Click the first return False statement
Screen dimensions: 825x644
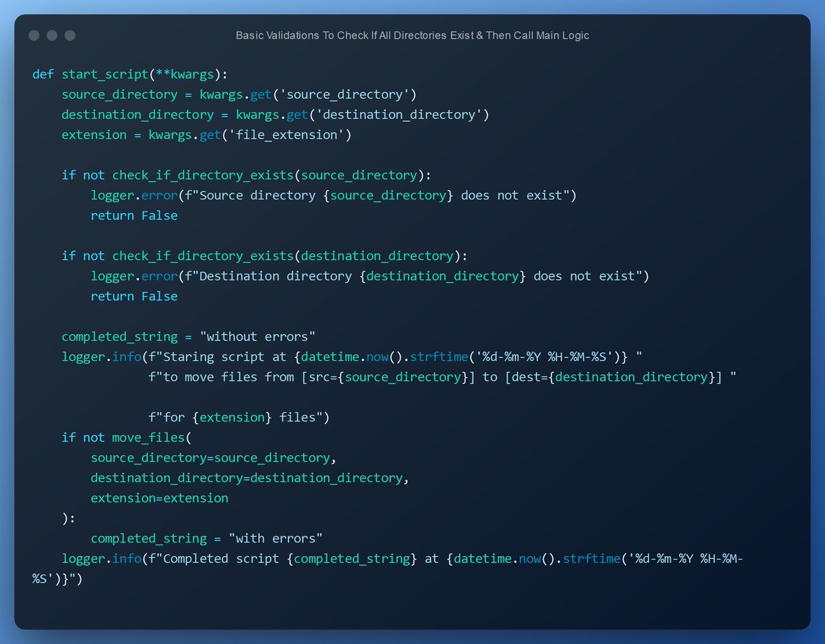(x=134, y=215)
